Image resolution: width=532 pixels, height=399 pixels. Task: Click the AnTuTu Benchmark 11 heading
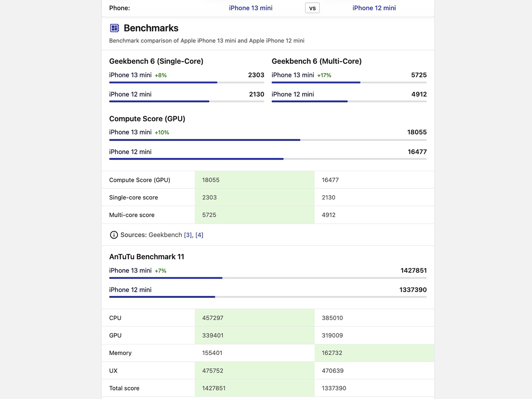tap(147, 257)
